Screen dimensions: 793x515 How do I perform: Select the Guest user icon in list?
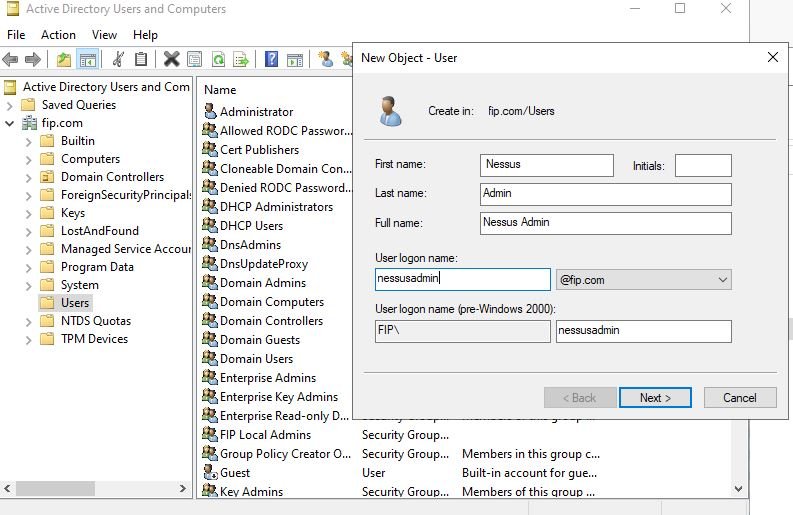[x=210, y=473]
